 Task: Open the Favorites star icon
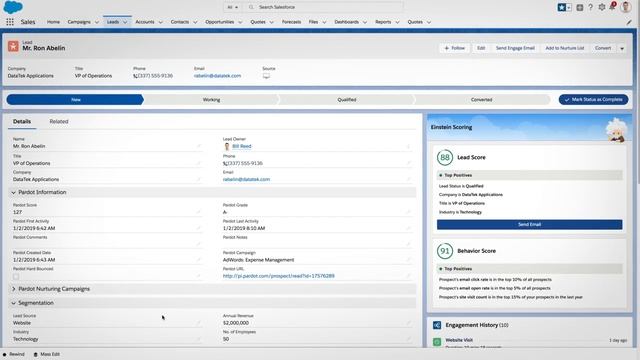562,7
